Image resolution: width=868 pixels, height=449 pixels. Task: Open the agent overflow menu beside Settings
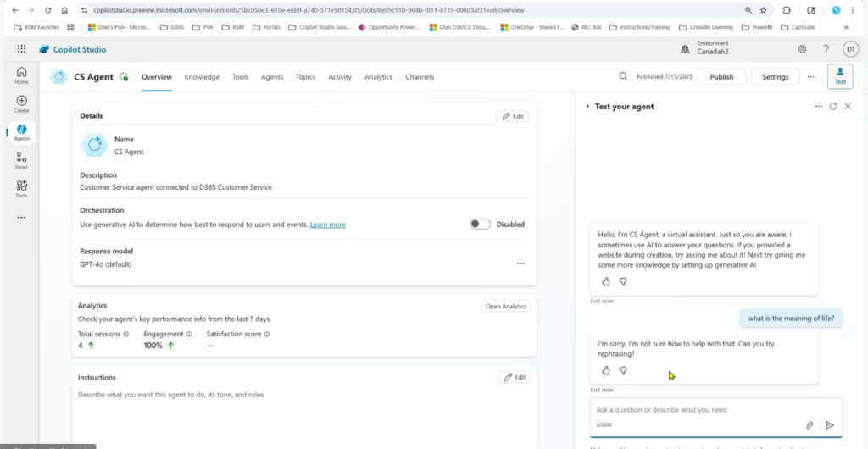click(811, 77)
